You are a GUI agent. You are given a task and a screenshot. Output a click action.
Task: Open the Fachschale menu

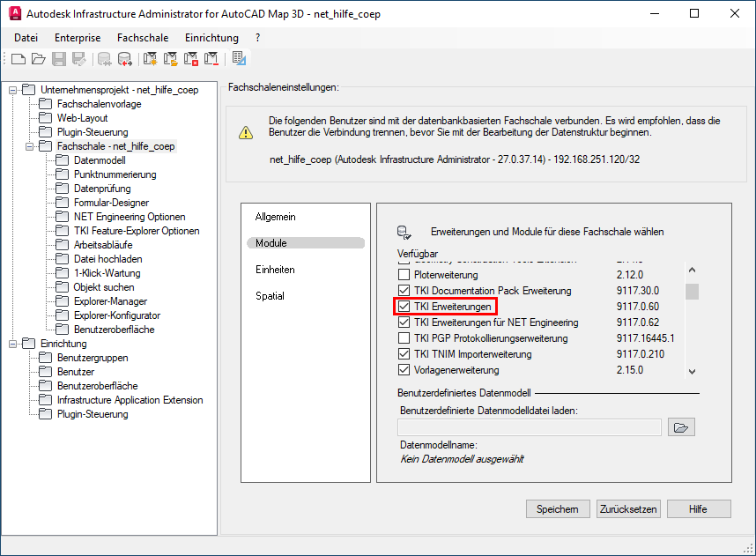143,38
